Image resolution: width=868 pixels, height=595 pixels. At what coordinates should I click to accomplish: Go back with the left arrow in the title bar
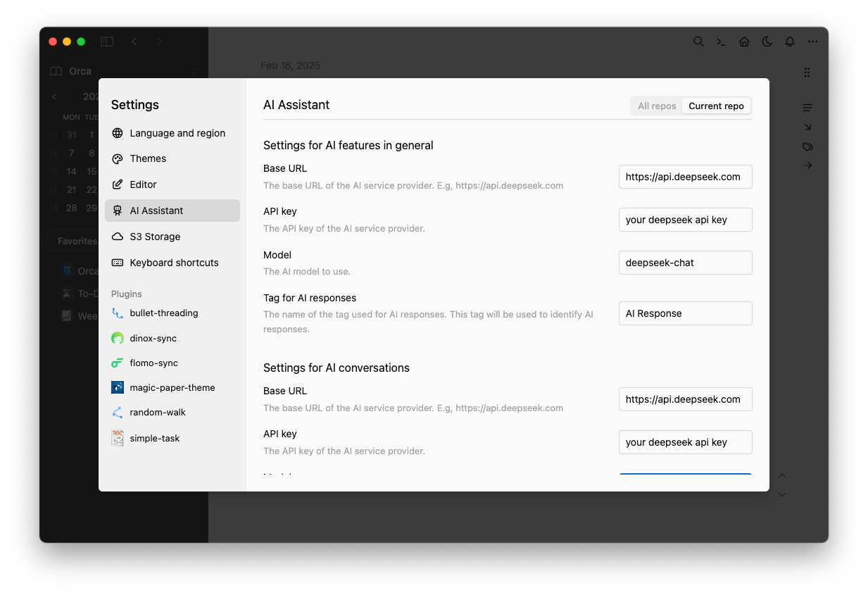click(x=134, y=42)
